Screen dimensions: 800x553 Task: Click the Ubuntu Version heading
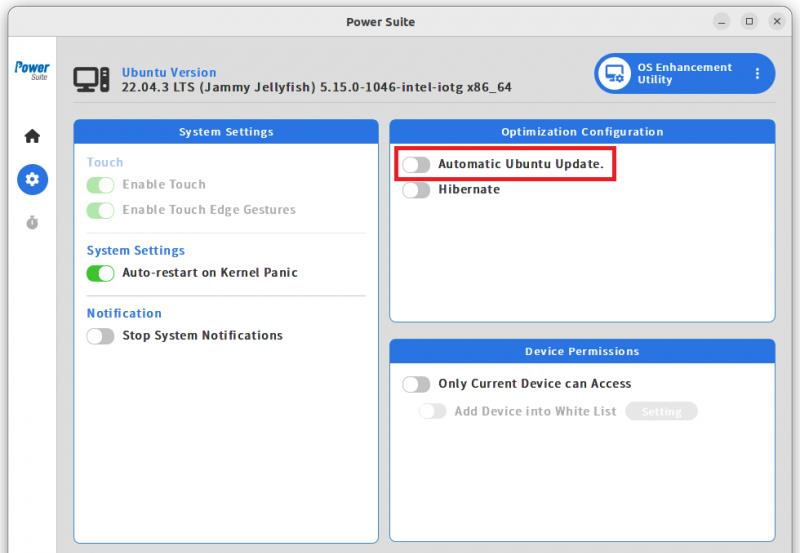tap(169, 72)
